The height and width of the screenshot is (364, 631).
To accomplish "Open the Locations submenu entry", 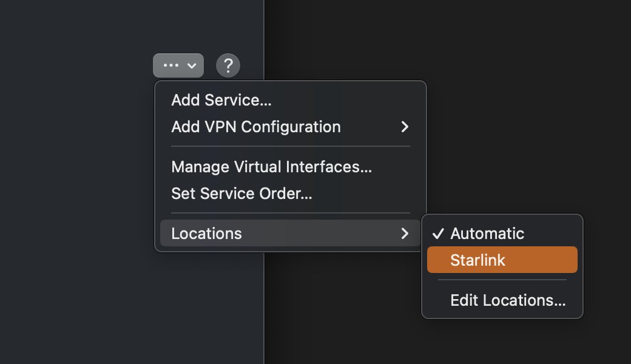I will coord(290,234).
